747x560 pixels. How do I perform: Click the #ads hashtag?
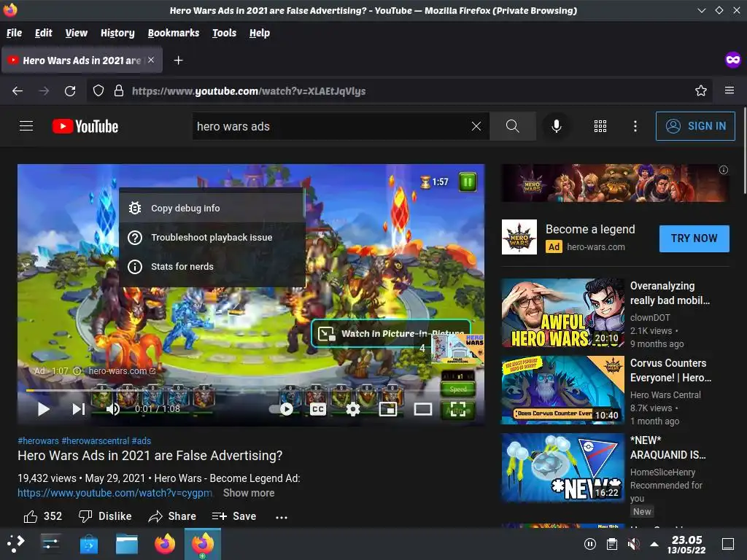point(141,441)
